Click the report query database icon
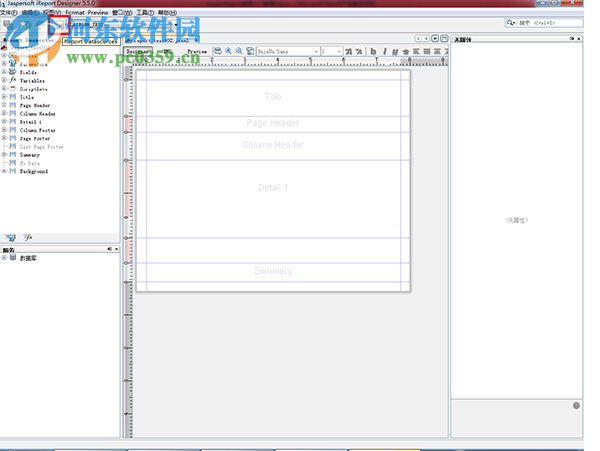Image resolution: width=600 pixels, height=451 pixels. pos(250,51)
